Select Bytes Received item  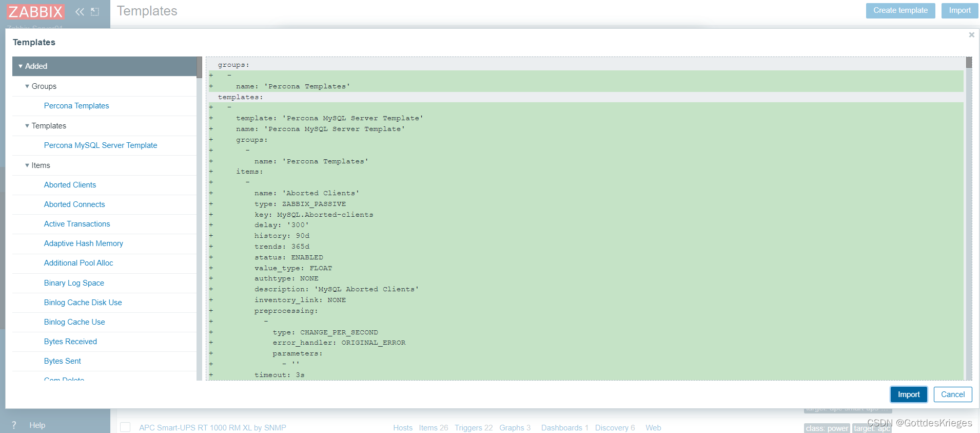tap(70, 342)
